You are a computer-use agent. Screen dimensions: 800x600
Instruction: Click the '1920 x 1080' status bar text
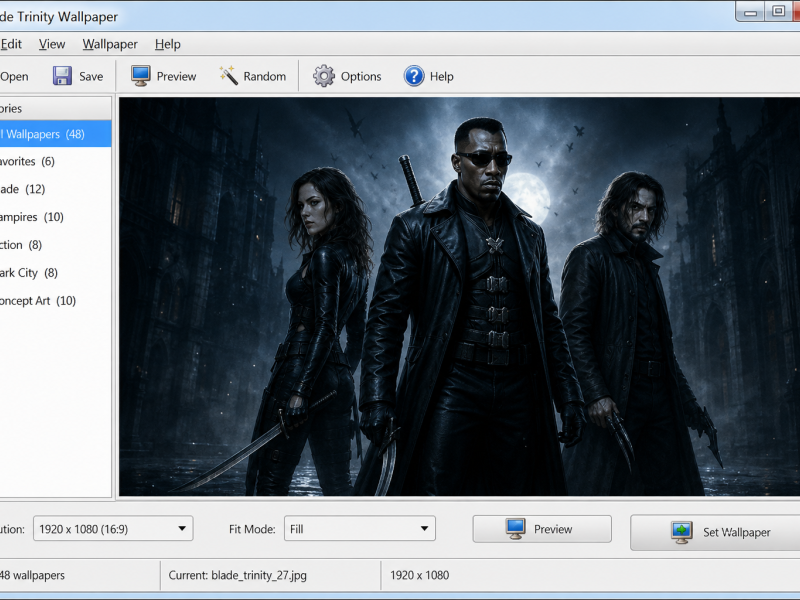tap(419, 576)
